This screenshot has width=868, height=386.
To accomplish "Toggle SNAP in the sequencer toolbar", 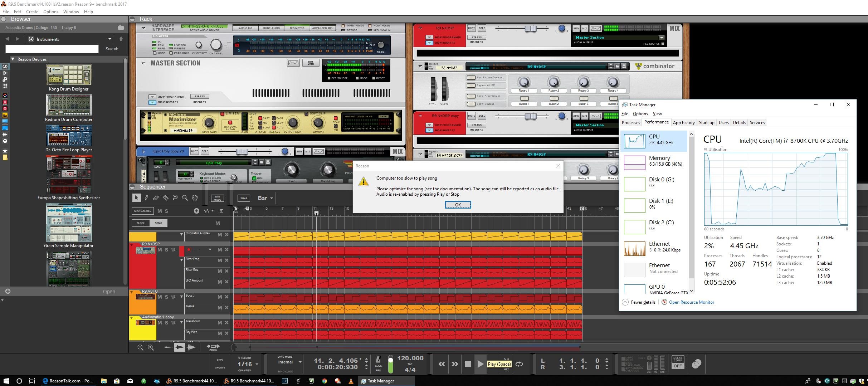I will 244,198.
